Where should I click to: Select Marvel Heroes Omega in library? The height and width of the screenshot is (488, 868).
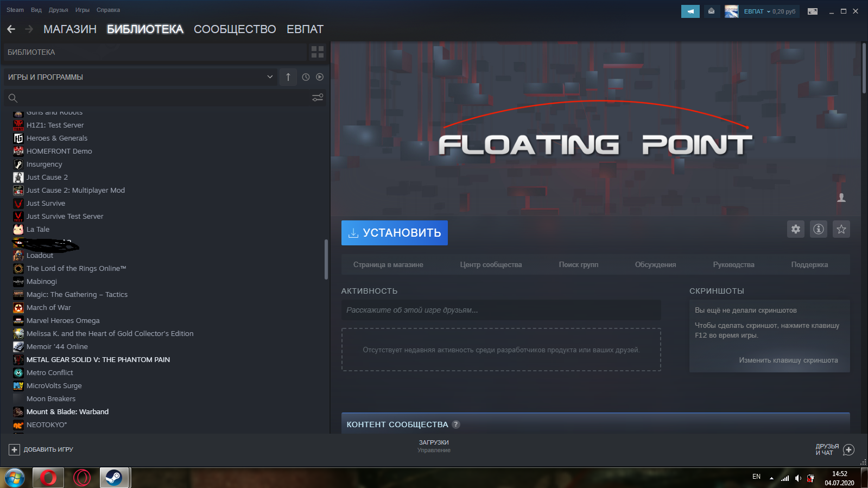point(63,320)
